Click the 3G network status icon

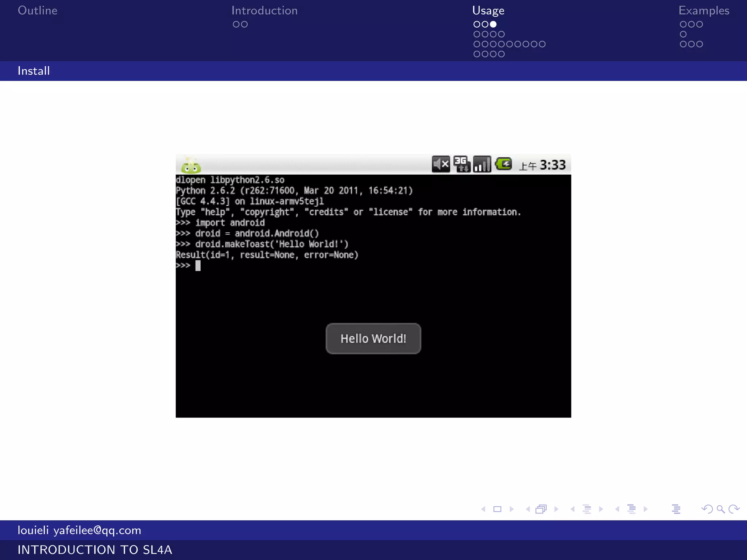coord(462,164)
